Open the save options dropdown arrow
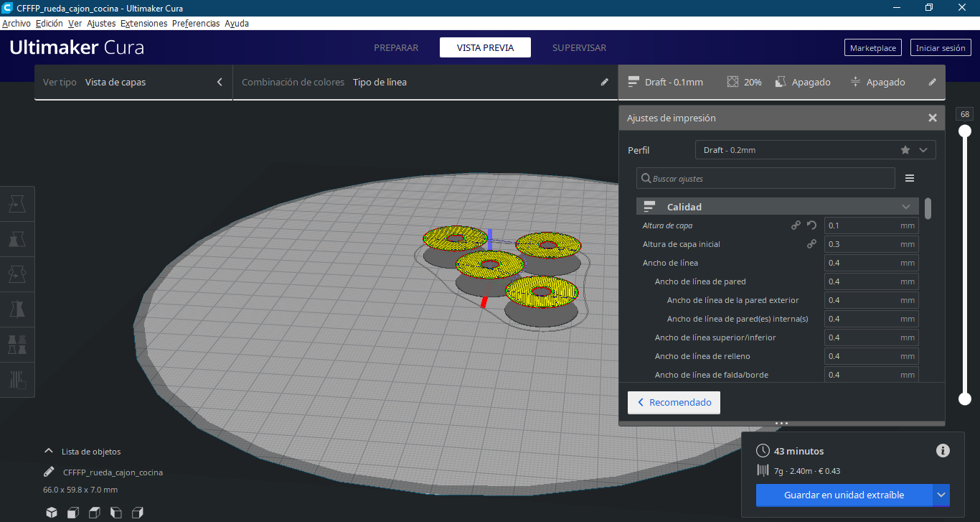Screen dimensions: 980x522 coord(942,495)
